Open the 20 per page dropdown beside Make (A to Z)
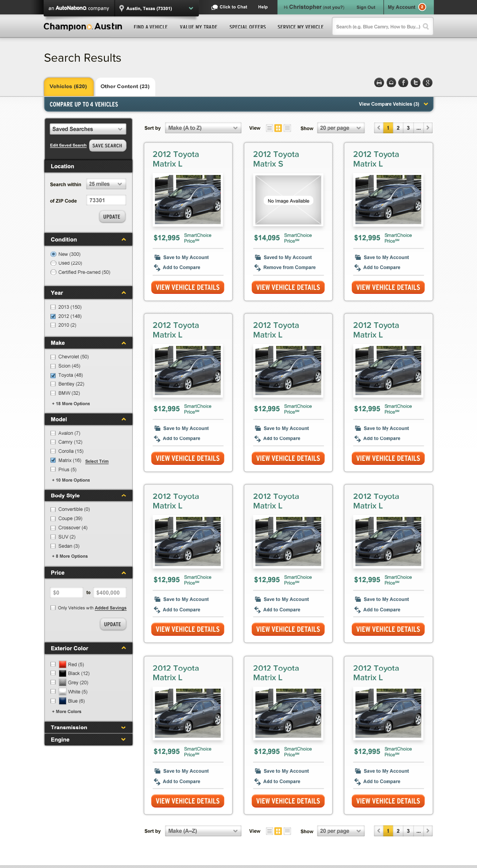 coord(341,128)
